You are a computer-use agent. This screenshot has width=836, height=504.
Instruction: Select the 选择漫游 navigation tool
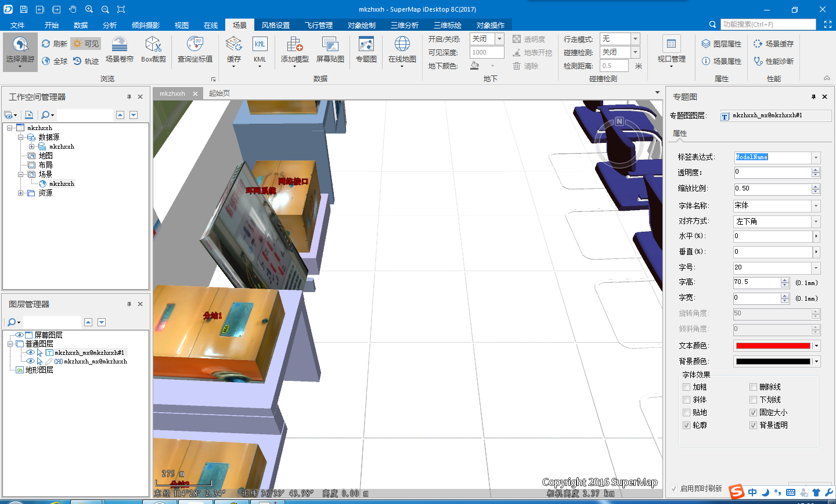pyautogui.click(x=20, y=52)
